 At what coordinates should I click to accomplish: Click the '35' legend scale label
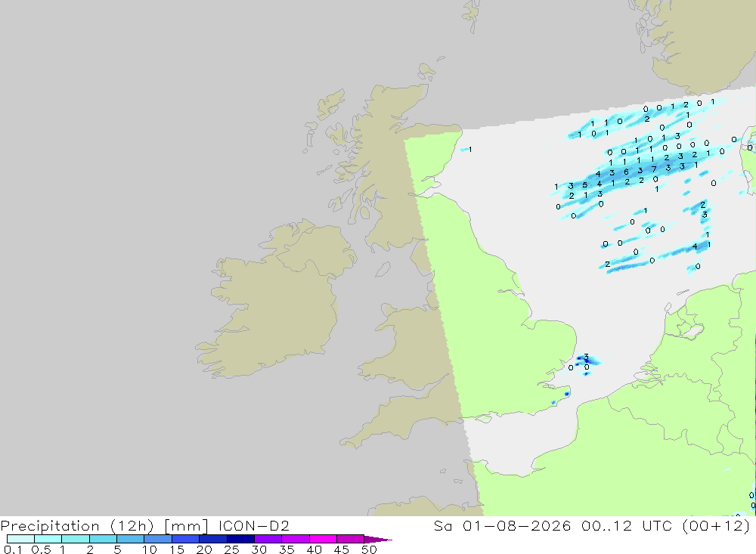(287, 549)
